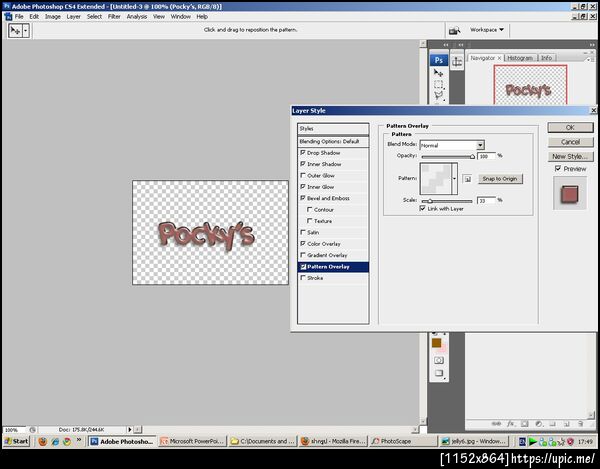Open the pattern picker dropdown arrow
The height and width of the screenshot is (469, 600).
pyautogui.click(x=454, y=179)
